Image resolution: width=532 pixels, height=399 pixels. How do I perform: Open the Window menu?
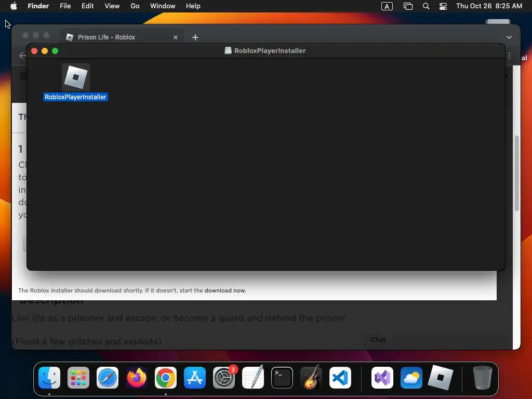[163, 6]
